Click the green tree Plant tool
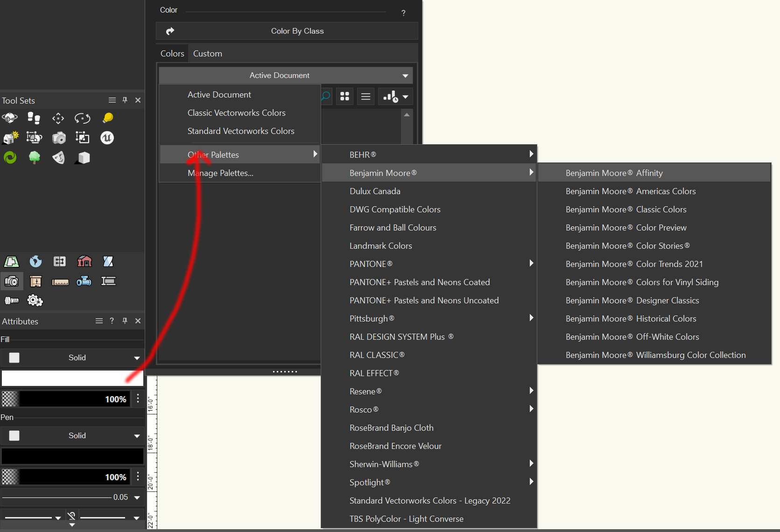The height and width of the screenshot is (532, 780). tap(35, 158)
